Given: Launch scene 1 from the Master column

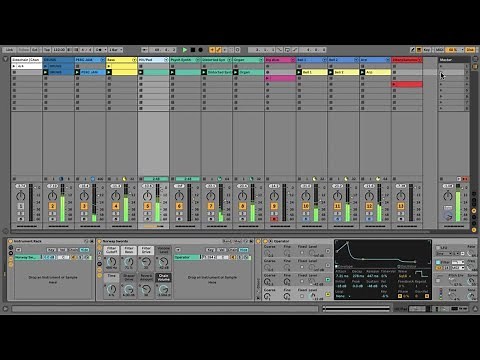Looking at the screenshot, I should [441, 66].
